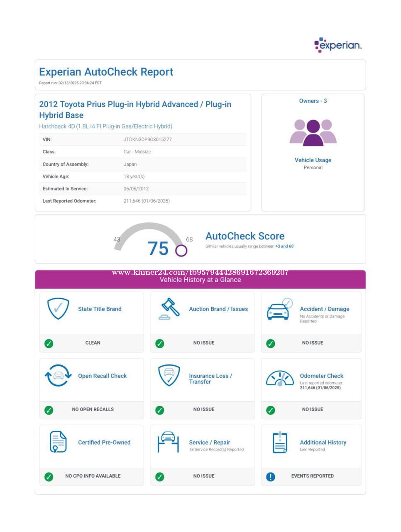Click the 'Vehicle History at a Glance' banner

(x=200, y=280)
